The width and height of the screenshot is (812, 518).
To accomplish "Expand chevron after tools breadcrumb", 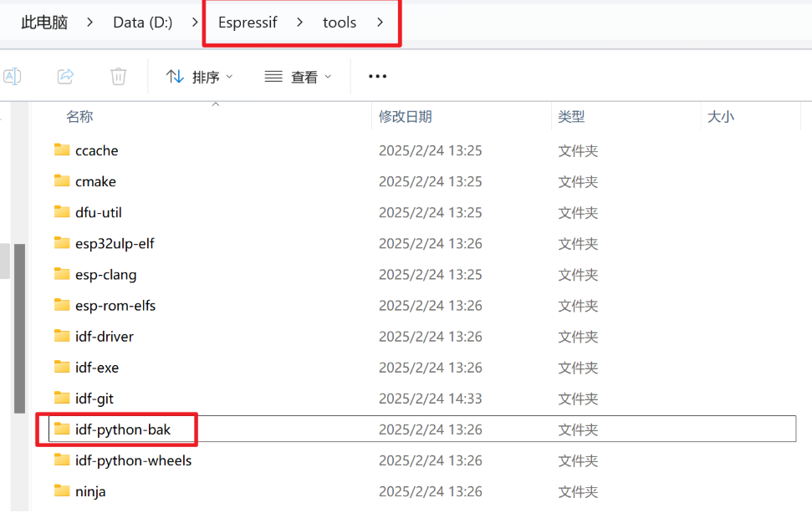I will pos(380,23).
